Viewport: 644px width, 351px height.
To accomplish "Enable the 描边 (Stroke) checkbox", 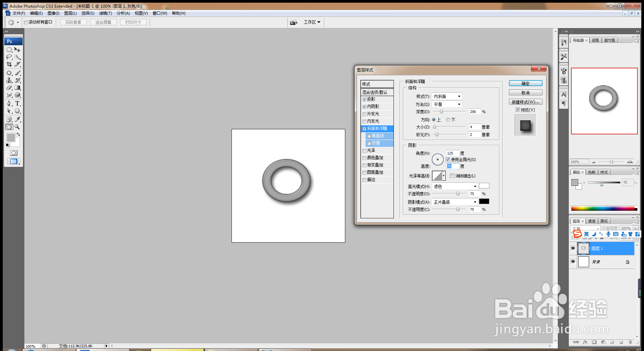I will [365, 180].
